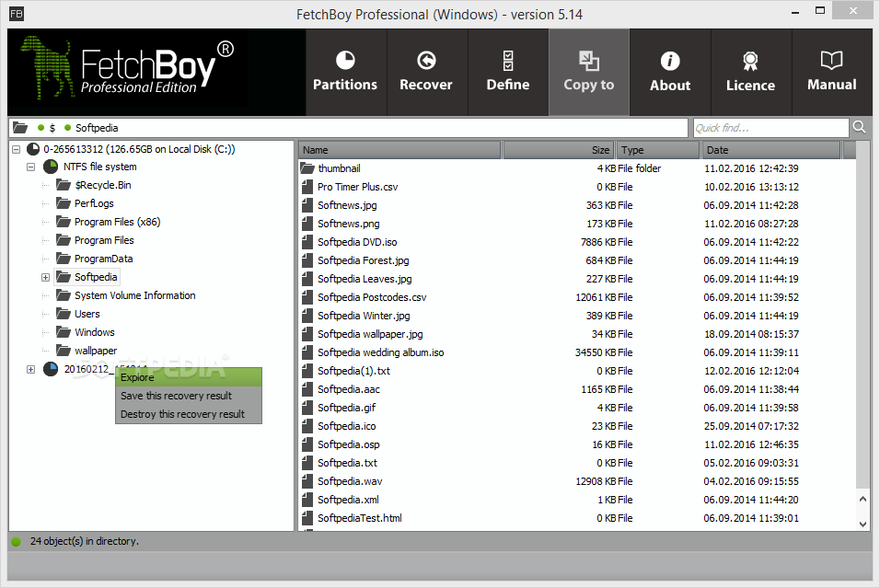Image resolution: width=880 pixels, height=588 pixels.
Task: Collapse the NTFS file system node
Action: coord(31,167)
